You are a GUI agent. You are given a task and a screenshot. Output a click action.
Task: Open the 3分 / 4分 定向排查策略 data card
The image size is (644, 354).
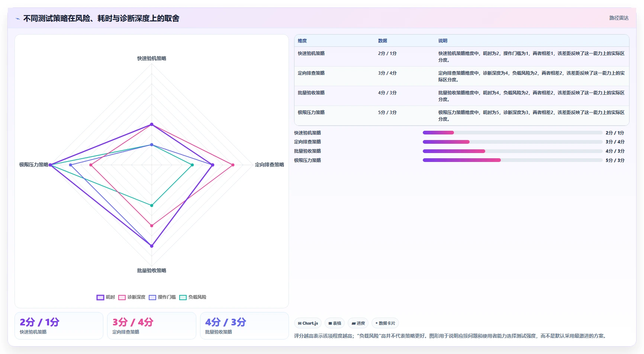(152, 326)
